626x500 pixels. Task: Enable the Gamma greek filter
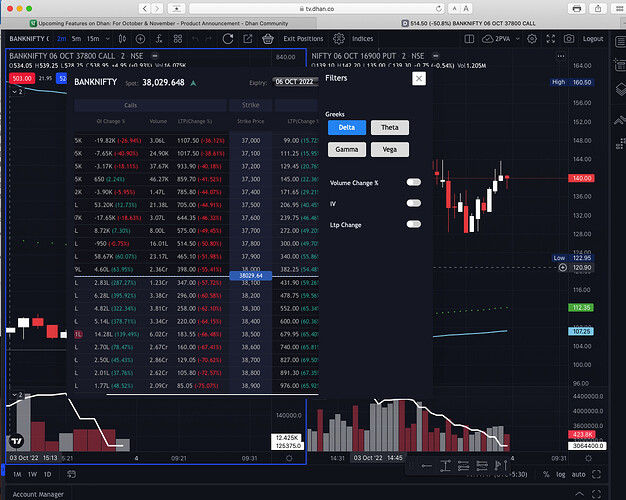(x=347, y=149)
